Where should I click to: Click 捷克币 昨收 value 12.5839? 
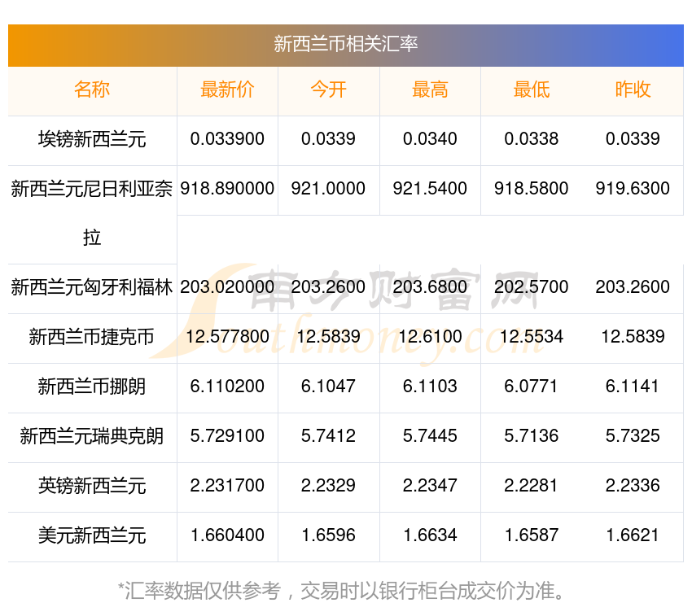click(x=633, y=337)
